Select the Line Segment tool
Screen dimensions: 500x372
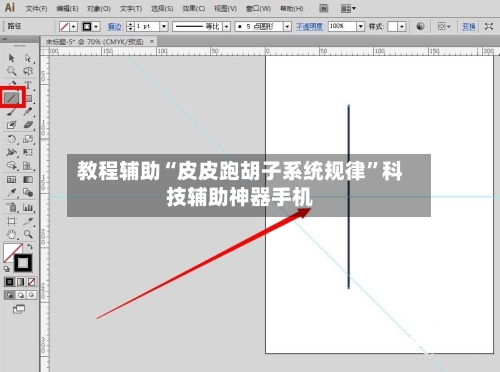[x=11, y=98]
